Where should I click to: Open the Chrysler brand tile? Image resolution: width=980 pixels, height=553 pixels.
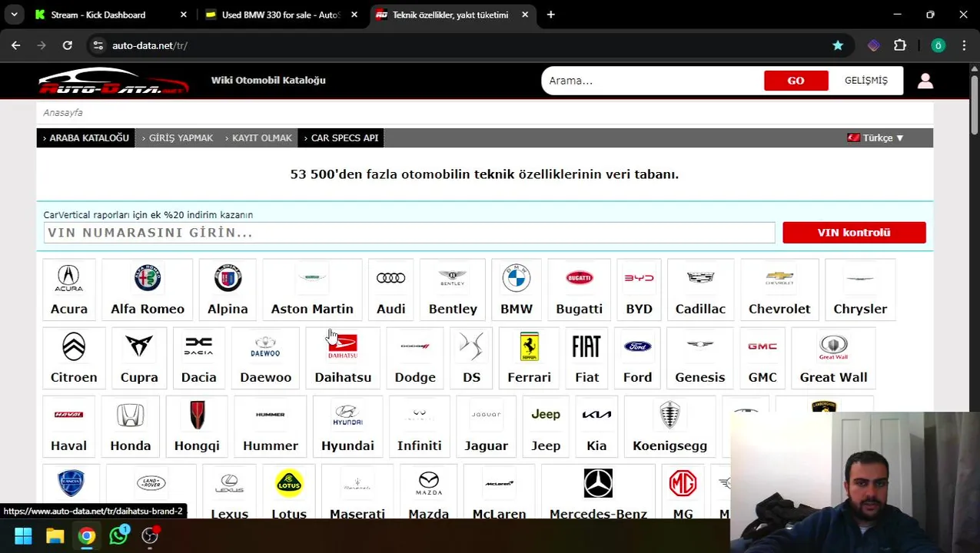pyautogui.click(x=860, y=290)
